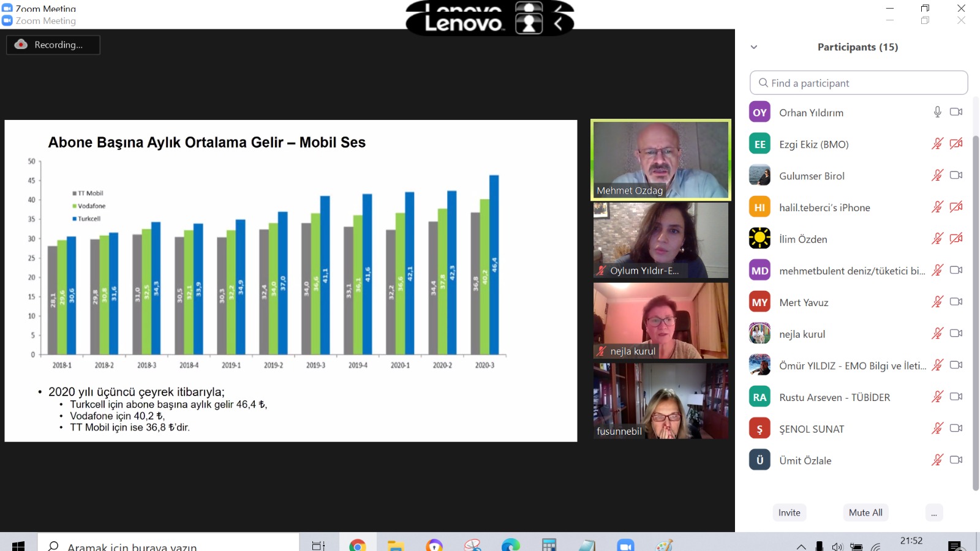Click Rustu Arseven's camera icon

[956, 397]
